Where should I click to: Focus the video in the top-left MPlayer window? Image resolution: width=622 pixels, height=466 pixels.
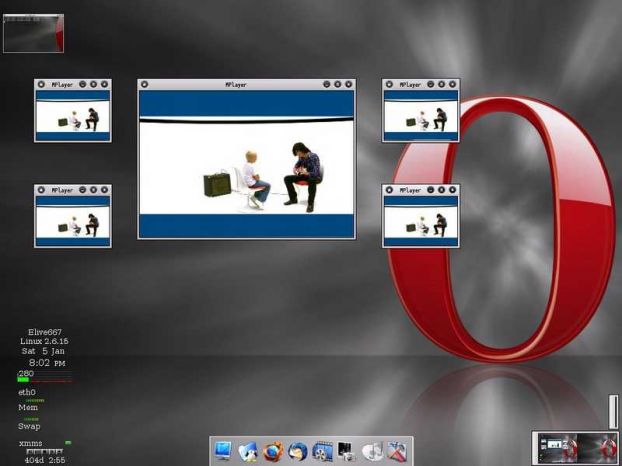[x=73, y=115]
